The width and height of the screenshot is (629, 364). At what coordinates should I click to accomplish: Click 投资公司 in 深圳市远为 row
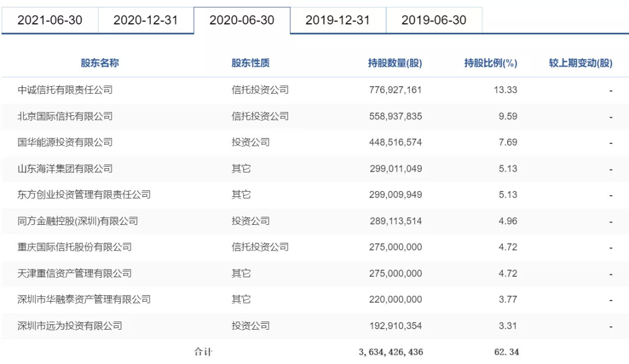(x=250, y=326)
